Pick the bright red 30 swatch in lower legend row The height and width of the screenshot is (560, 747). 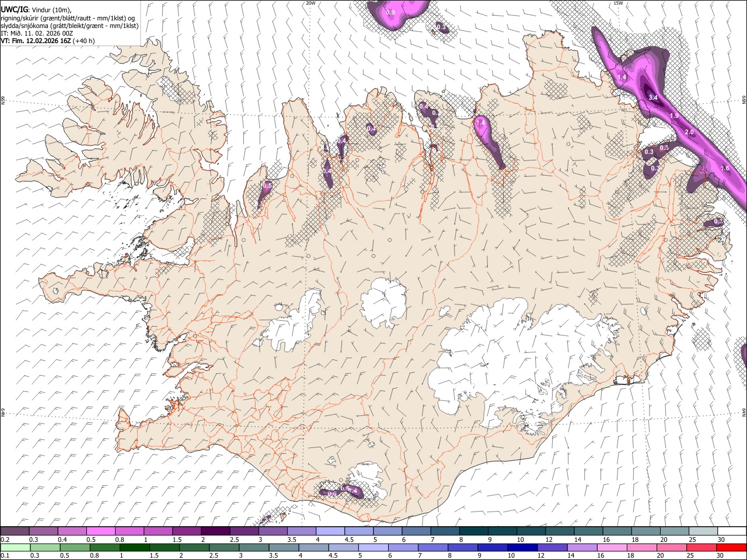(x=731, y=547)
